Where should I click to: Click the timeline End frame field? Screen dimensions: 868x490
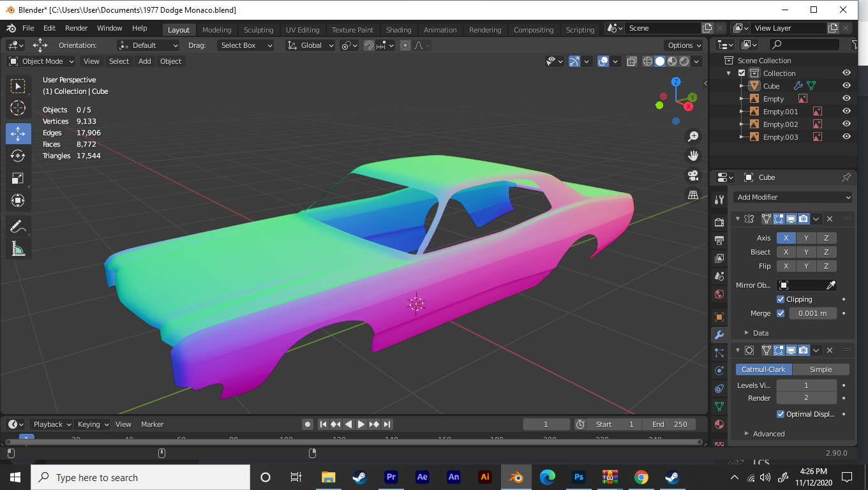point(670,424)
